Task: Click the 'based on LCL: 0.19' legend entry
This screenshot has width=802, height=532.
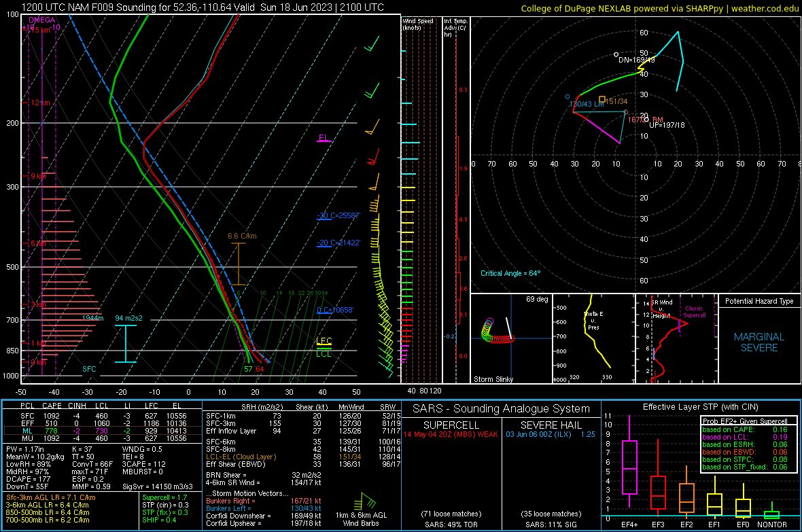Action: 745,437
